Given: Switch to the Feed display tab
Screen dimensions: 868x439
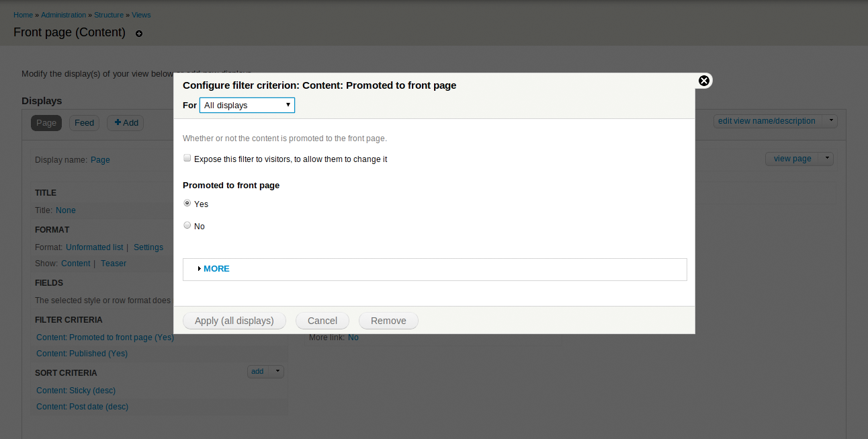Looking at the screenshot, I should (85, 123).
